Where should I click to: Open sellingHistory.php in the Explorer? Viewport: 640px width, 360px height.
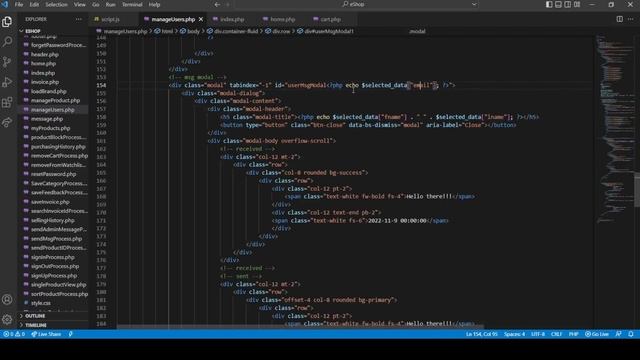[x=53, y=220]
